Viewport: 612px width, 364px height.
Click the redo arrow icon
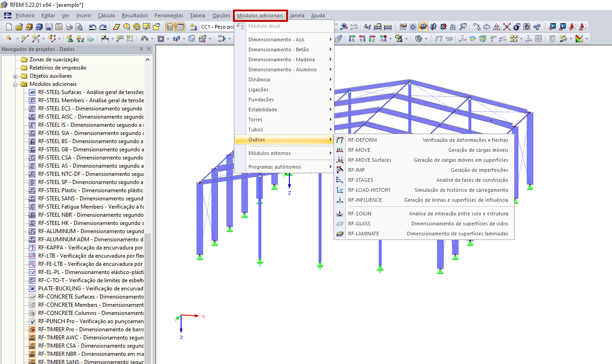point(103,27)
